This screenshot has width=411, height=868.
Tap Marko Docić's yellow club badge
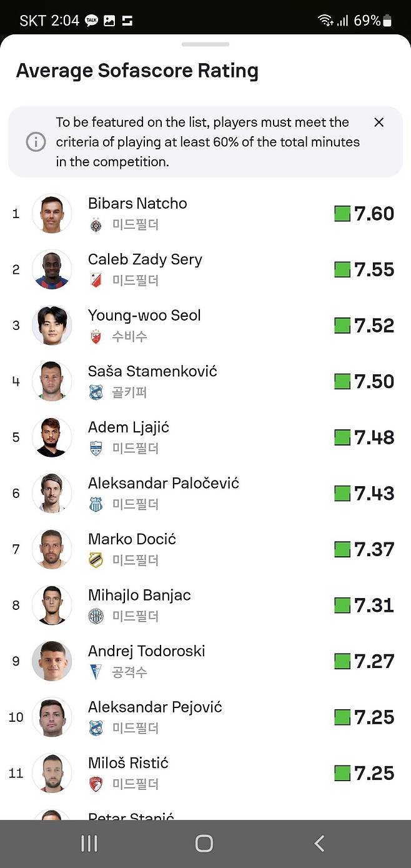click(x=96, y=560)
